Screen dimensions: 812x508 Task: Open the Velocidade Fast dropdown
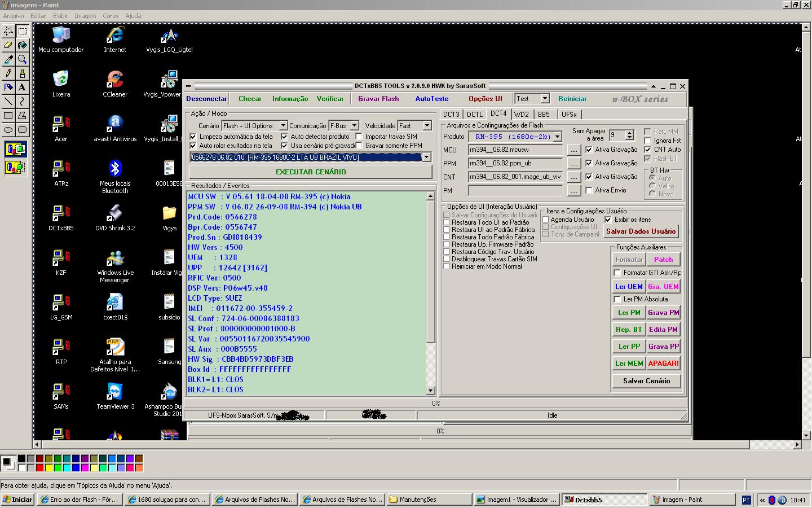[427, 125]
